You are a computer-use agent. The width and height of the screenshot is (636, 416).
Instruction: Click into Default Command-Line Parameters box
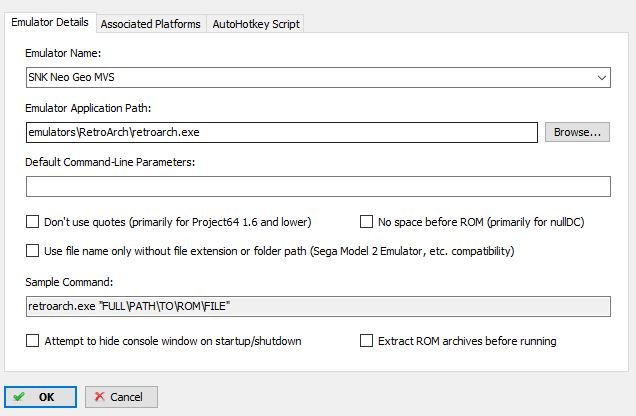(318, 187)
